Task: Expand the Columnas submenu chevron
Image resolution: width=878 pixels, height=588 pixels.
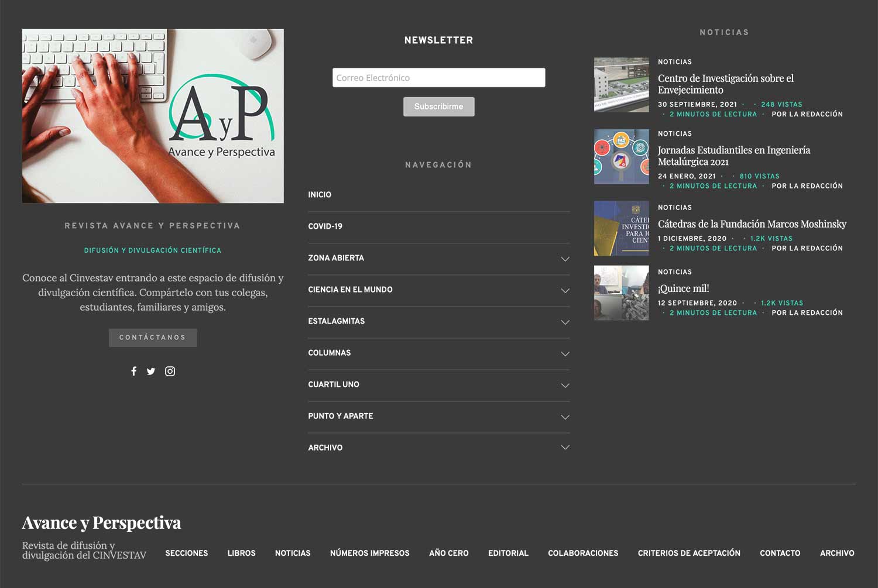Action: click(565, 353)
